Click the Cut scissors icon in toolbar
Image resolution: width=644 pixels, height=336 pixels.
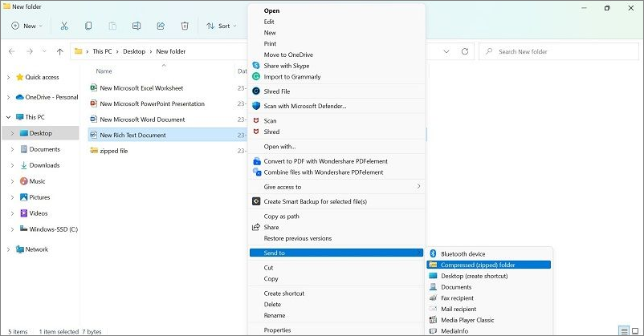point(64,26)
